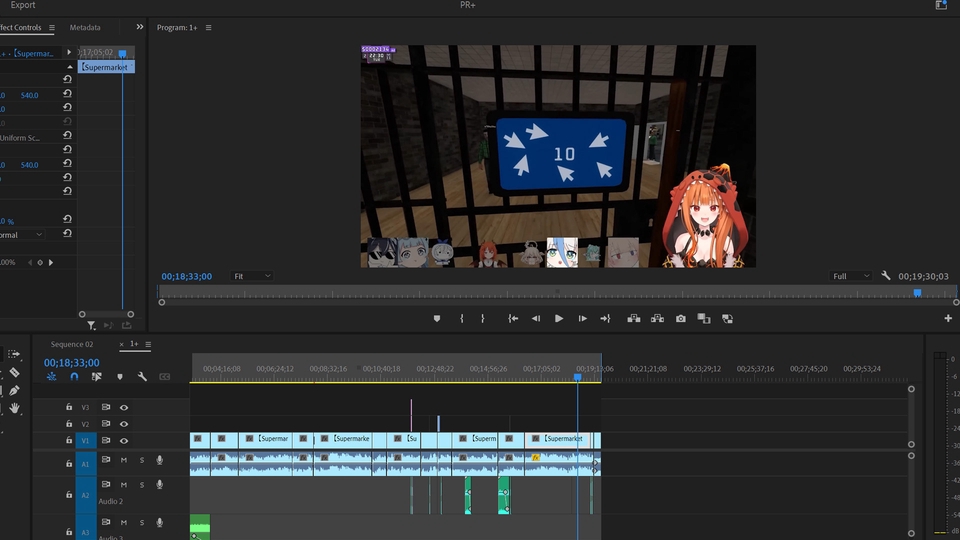Select the Pen tool
Viewport: 960px width, 540px height.
click(14, 390)
